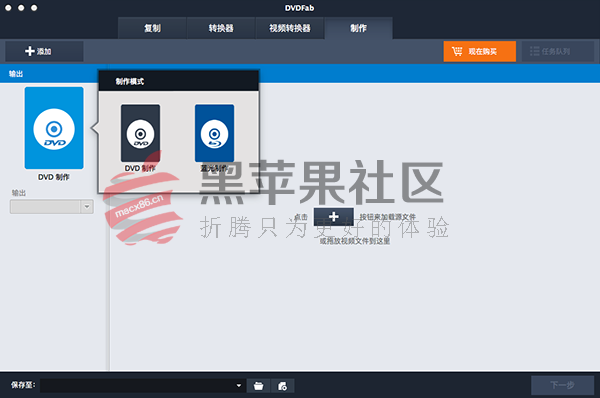Switch to the 视频转换器 tab
Viewport: 600px width, 398px height.
click(x=290, y=28)
